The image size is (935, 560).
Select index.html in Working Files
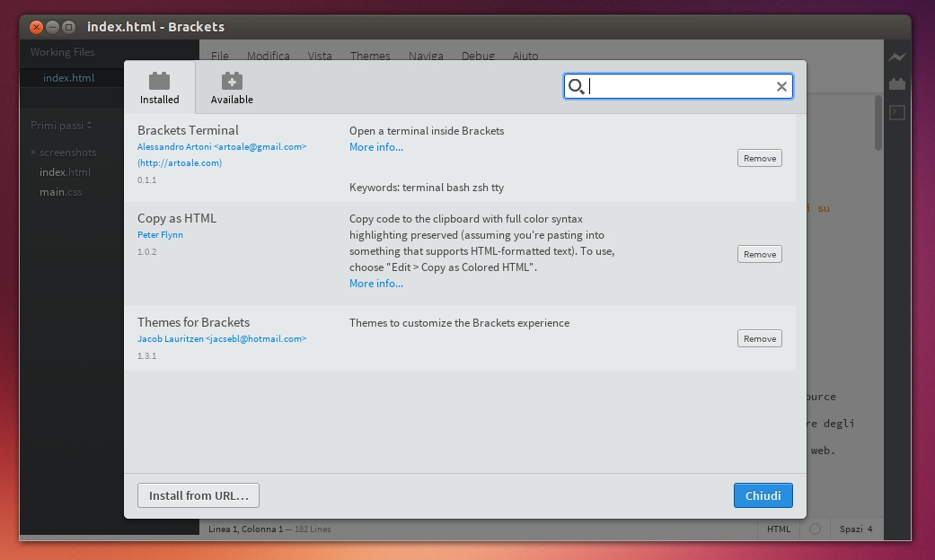pos(68,77)
